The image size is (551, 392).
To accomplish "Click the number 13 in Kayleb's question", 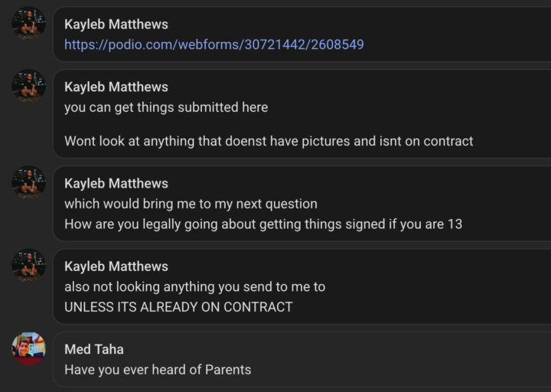I will pyautogui.click(x=455, y=224).
